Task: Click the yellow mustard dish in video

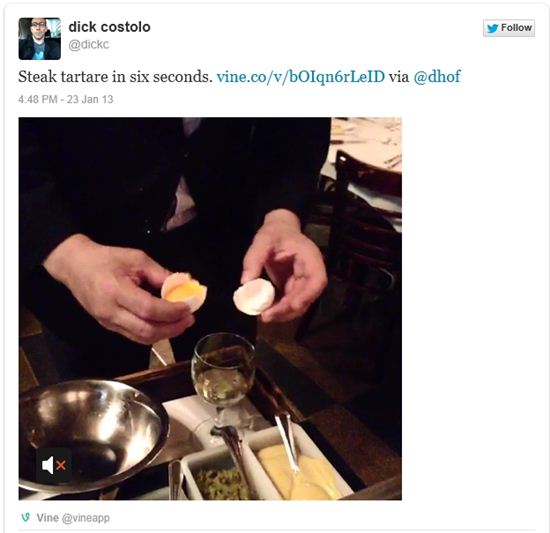Action: [x=296, y=468]
